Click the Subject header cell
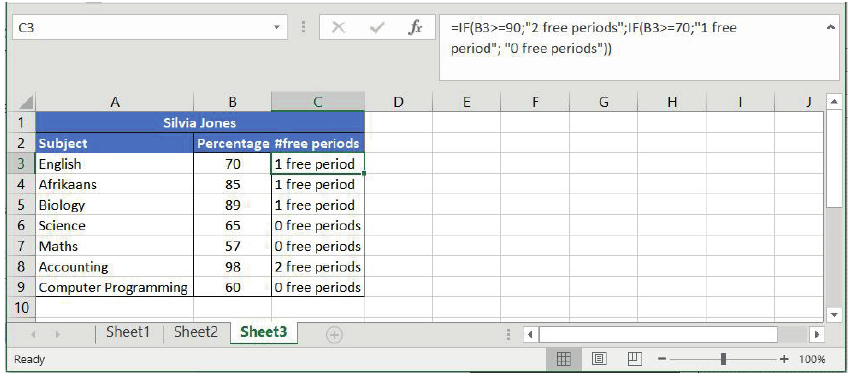 pyautogui.click(x=114, y=143)
